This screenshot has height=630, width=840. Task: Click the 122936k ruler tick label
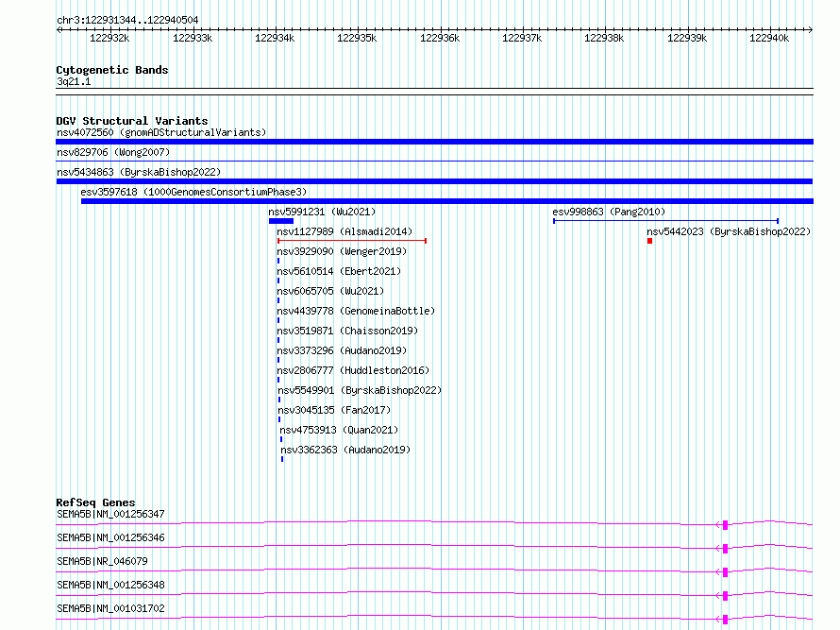pos(440,38)
